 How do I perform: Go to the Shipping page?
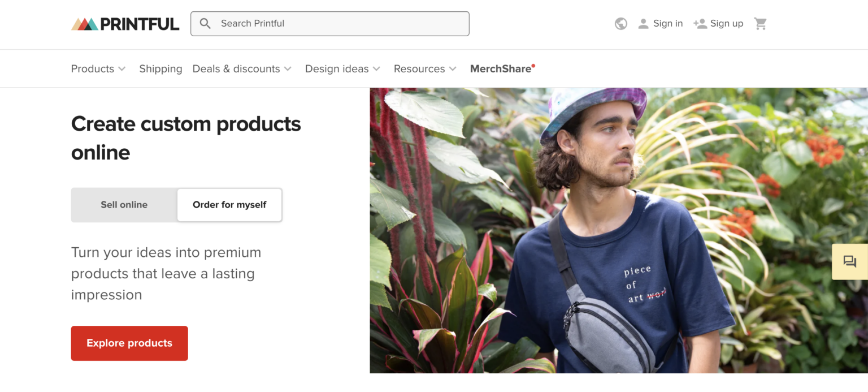pyautogui.click(x=160, y=68)
